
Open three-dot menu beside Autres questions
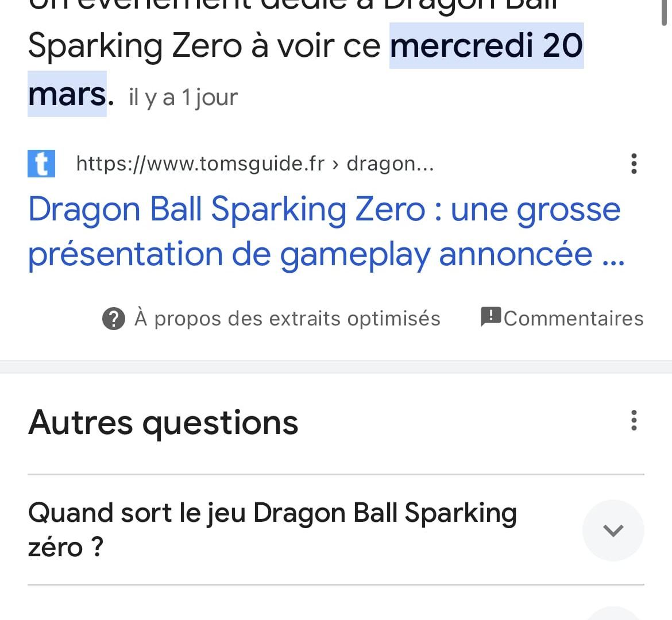click(x=634, y=420)
